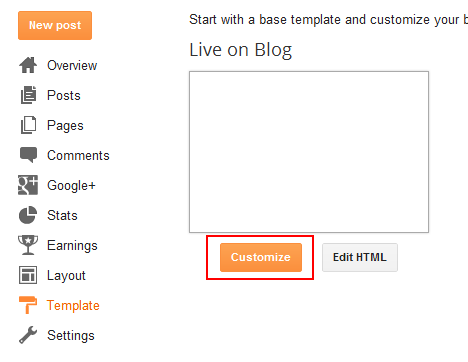The width and height of the screenshot is (468, 362).
Task: Create a New post
Action: pos(55,25)
